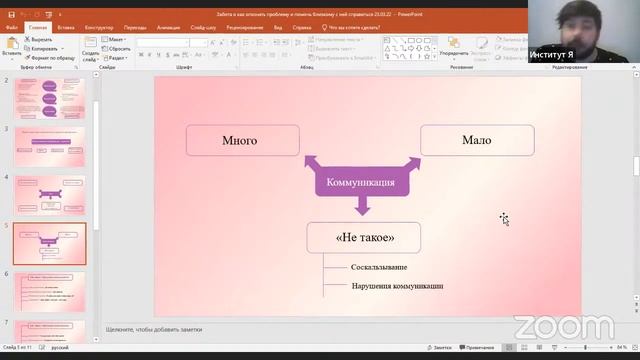
Task: Select slide 2 thumbnail
Action: coord(50,99)
